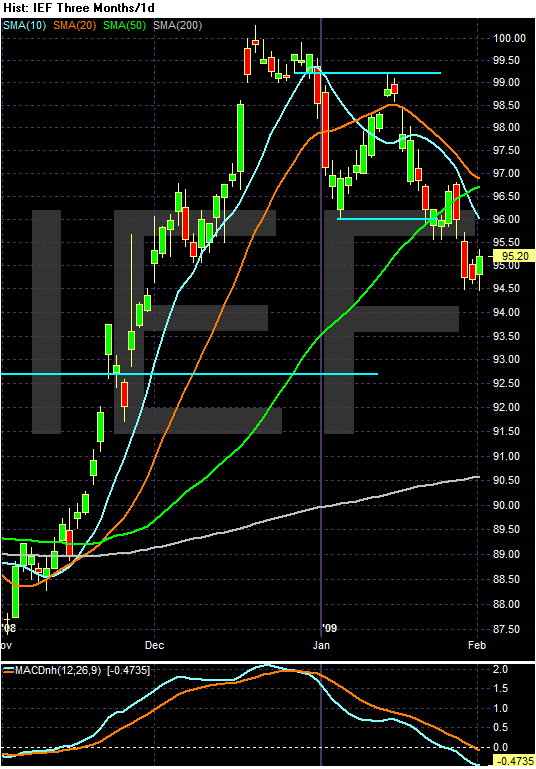Click the 98.50 price axis label
The height and width of the screenshot is (769, 536).
(507, 105)
